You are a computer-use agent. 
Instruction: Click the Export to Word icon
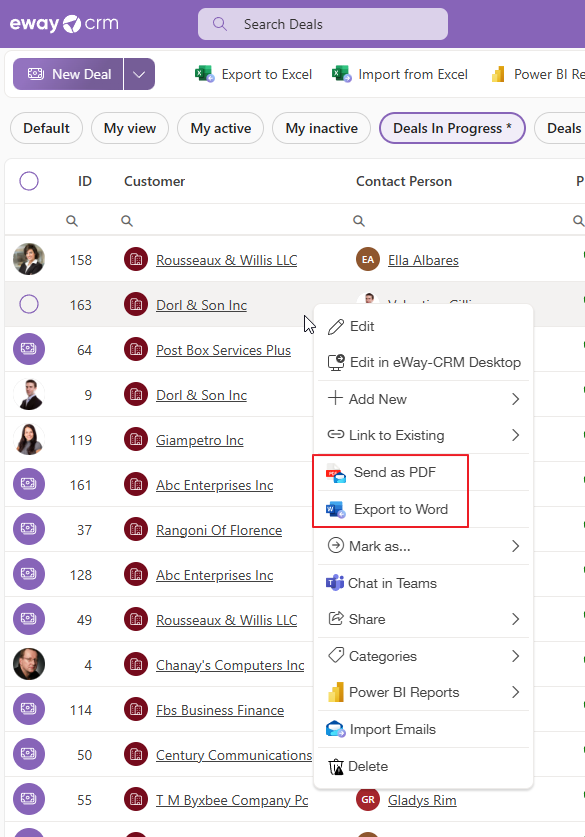coord(336,510)
